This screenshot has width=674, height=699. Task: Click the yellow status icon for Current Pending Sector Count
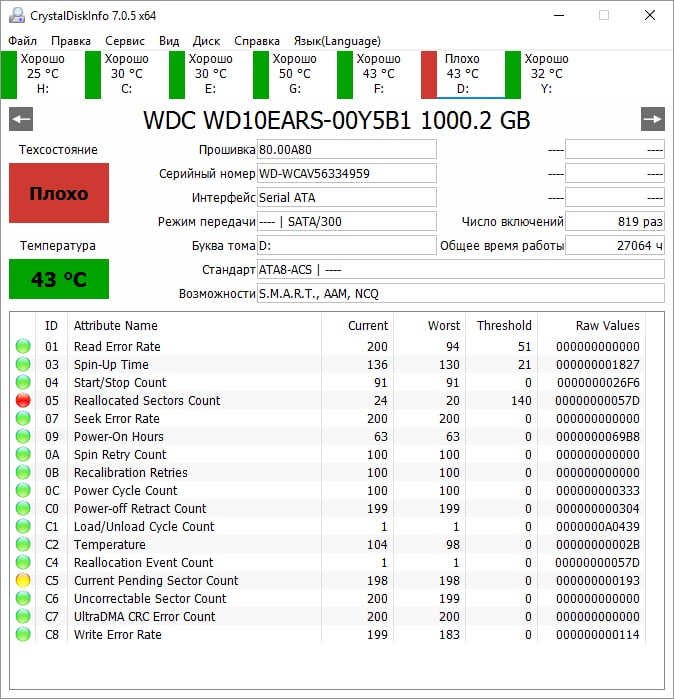point(23,580)
